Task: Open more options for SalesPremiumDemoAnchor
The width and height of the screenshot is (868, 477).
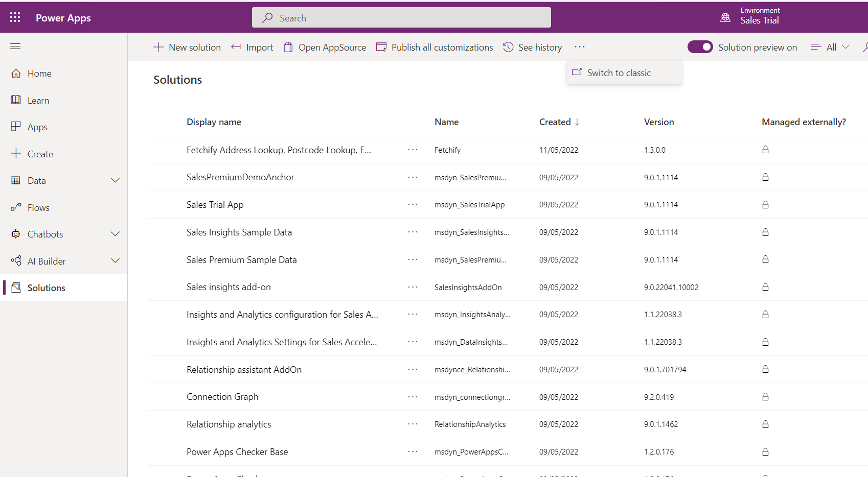Action: [413, 177]
